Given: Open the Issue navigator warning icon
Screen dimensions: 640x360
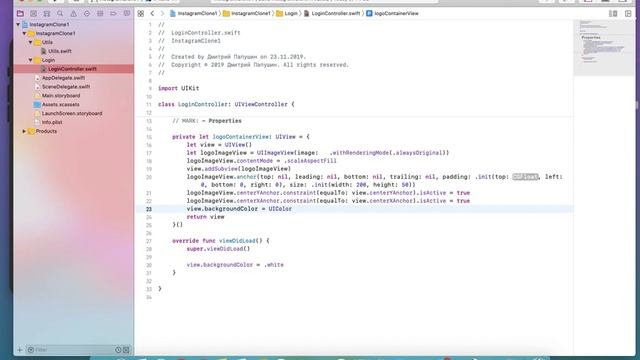Looking at the screenshot, I should [x=73, y=13].
